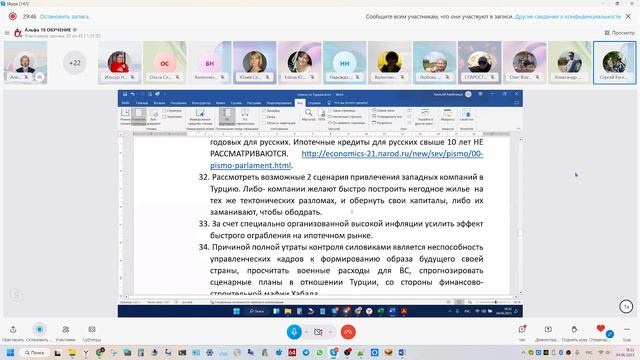This screenshot has width=640, height=360.
Task: Open the Просмотр view options
Action: point(619,33)
